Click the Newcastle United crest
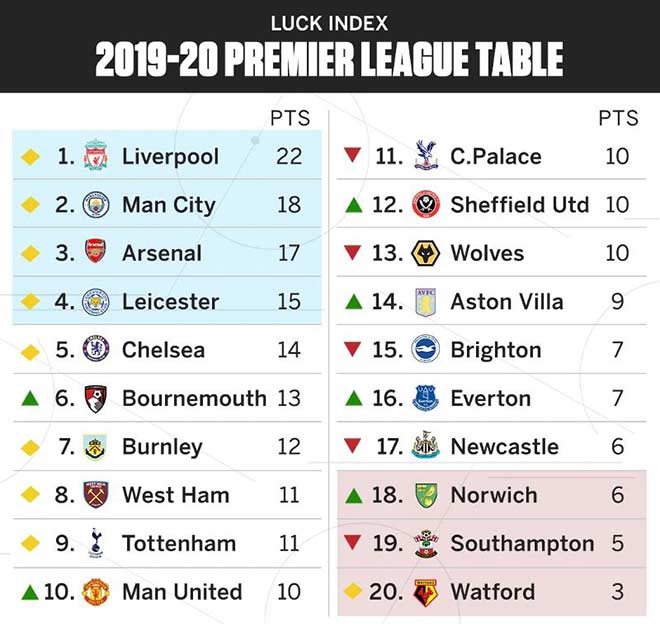The image size is (660, 624). coord(426,445)
